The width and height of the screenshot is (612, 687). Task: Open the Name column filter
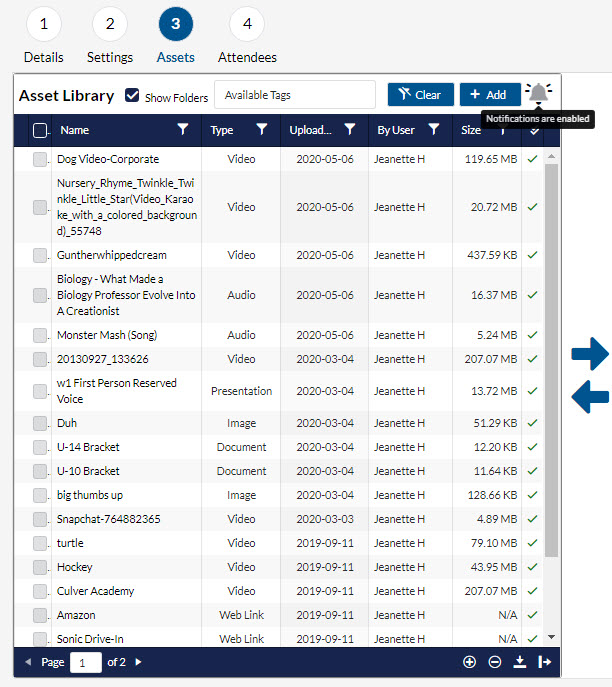[x=182, y=129]
